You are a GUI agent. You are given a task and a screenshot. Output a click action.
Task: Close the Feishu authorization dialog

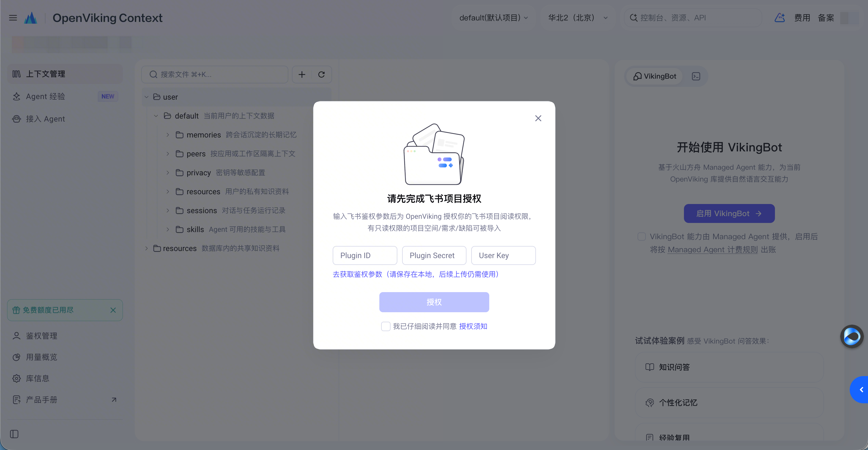538,118
